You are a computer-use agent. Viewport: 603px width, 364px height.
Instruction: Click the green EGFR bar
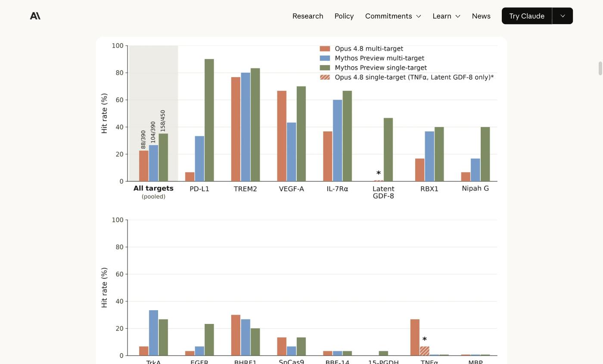pos(209,340)
